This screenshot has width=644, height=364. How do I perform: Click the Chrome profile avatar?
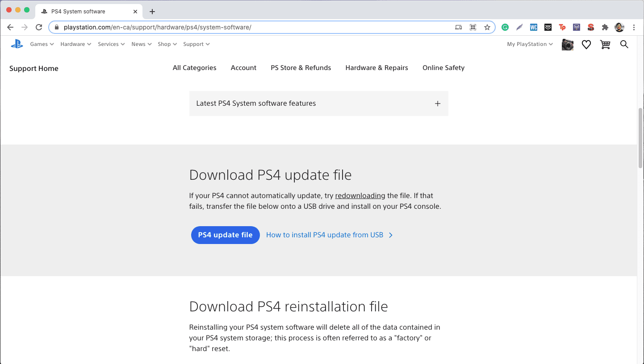(619, 27)
